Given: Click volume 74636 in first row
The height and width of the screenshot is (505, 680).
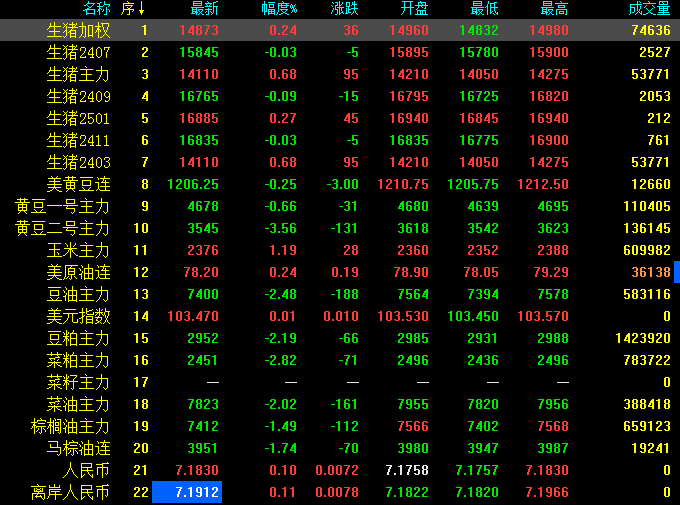Looking at the screenshot, I should click(651, 30).
